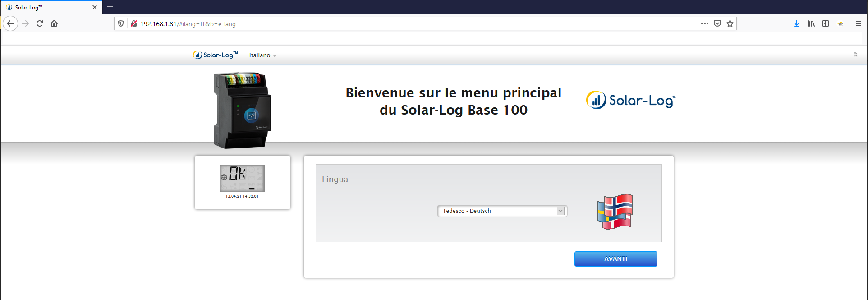Click the browser Back arrow button
The height and width of the screenshot is (300, 868).
pyautogui.click(x=10, y=23)
